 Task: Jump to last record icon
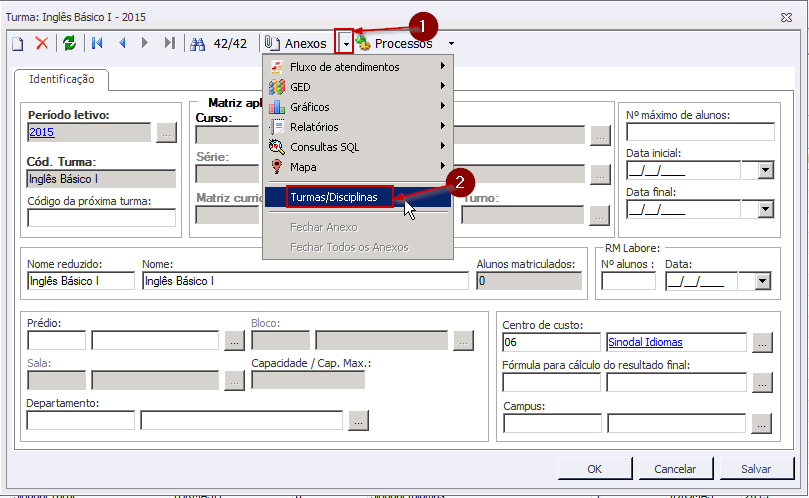click(x=170, y=43)
